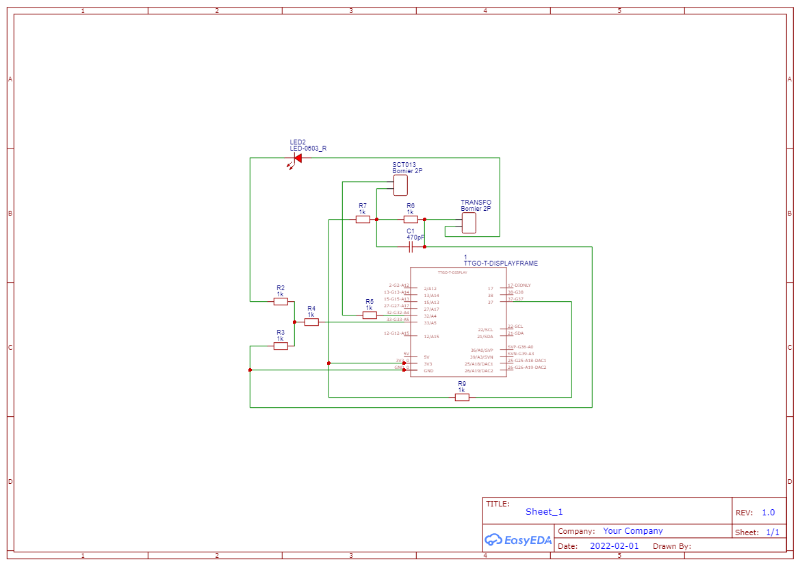Viewport: 800px width, 566px height.
Task: Select the R9 resistor symbol
Action: pyautogui.click(x=462, y=397)
